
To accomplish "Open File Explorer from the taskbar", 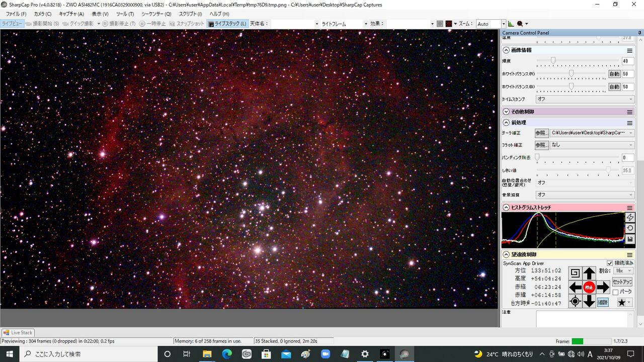I will click(x=207, y=354).
